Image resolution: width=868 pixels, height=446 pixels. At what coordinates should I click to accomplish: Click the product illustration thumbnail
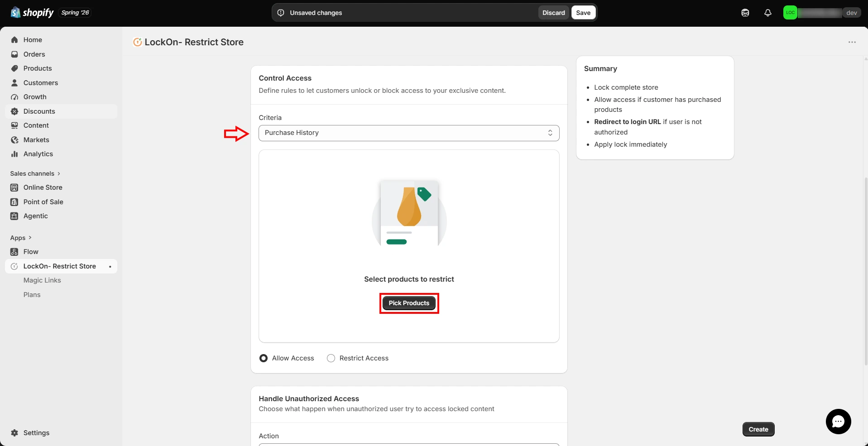(409, 213)
